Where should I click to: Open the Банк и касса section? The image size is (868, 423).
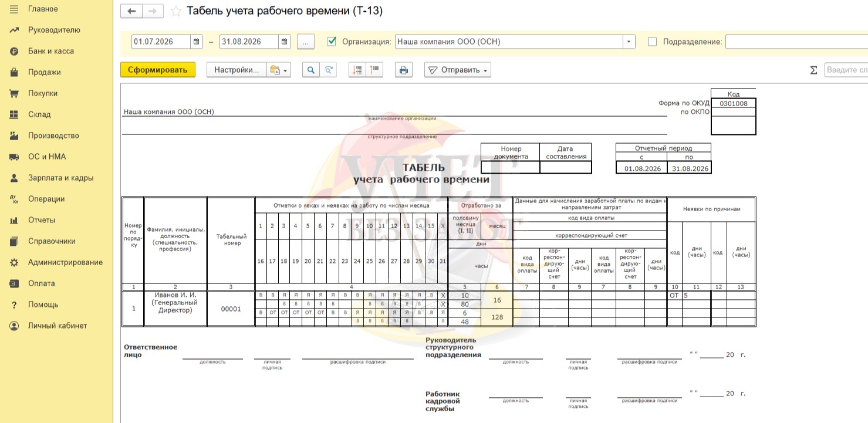click(51, 51)
